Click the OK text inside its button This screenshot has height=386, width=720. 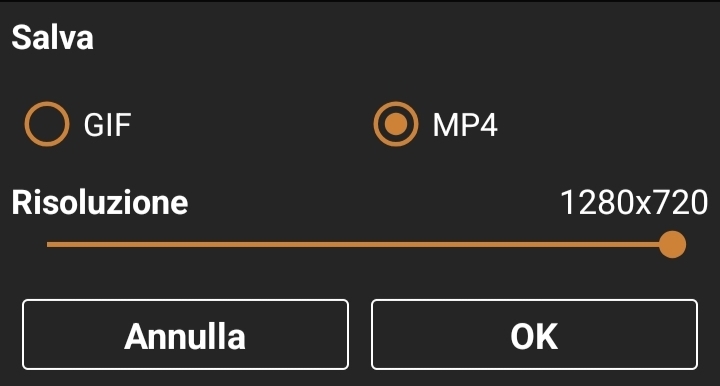(534, 336)
